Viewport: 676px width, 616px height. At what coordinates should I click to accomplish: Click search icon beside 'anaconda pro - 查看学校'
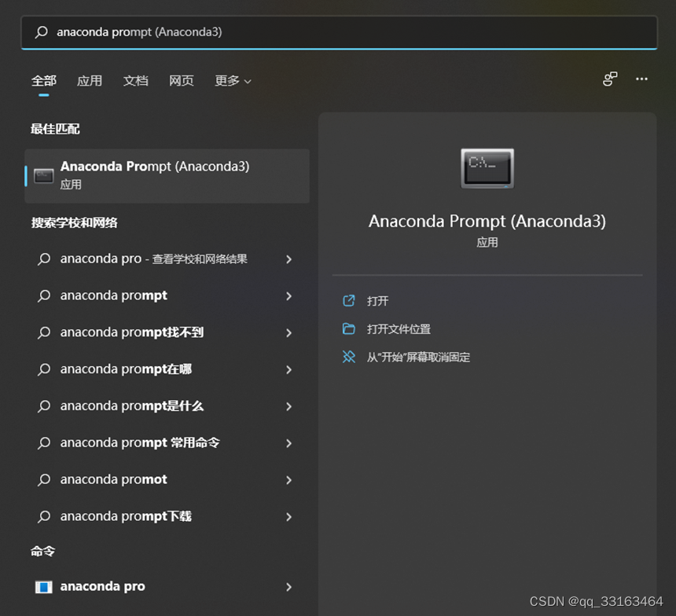point(44,259)
